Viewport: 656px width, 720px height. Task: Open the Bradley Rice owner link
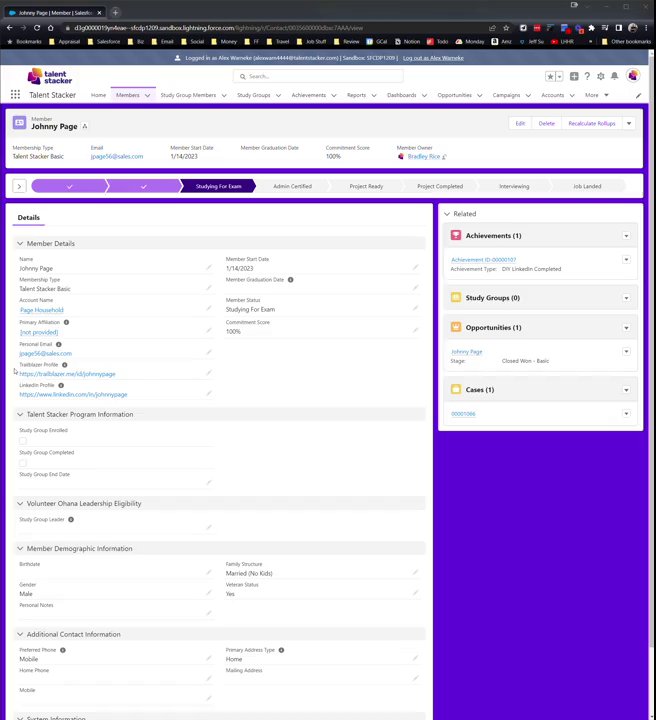tap(424, 157)
